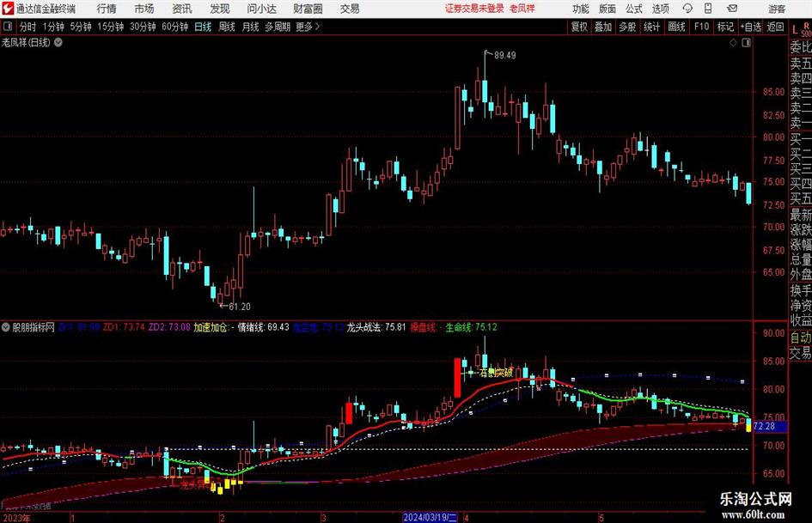
Task: Expand the 股朋指标网 indicator dropdown
Action: point(6,327)
